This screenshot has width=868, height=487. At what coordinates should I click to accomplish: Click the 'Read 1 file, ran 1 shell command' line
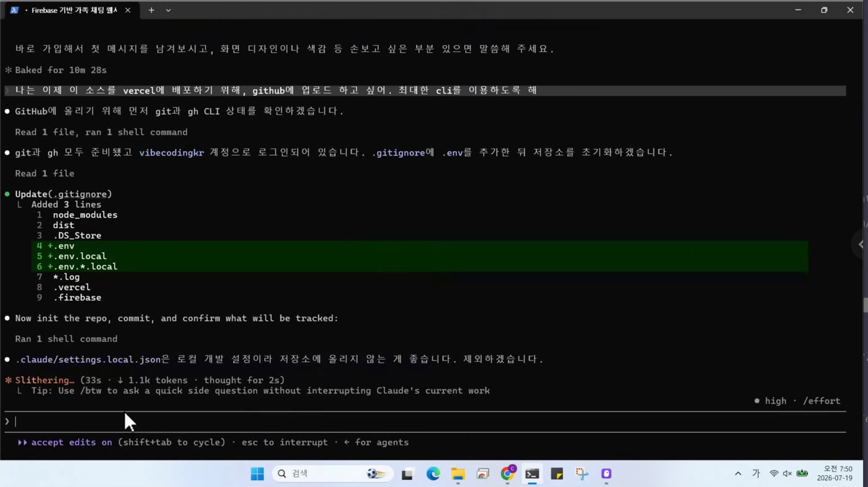point(101,132)
